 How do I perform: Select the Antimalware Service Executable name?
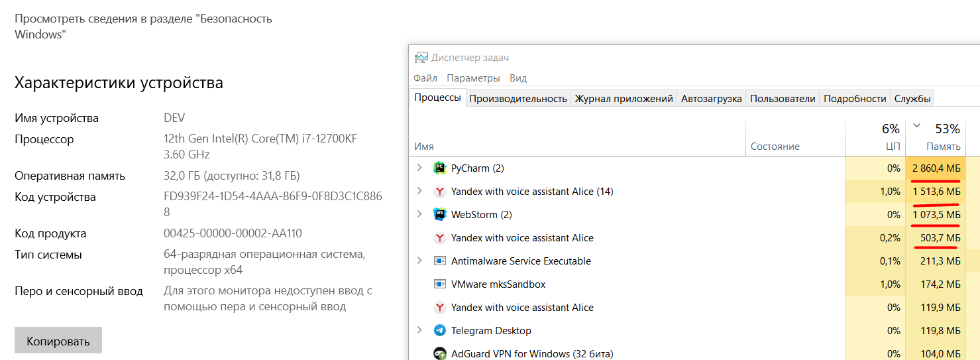pos(521,261)
